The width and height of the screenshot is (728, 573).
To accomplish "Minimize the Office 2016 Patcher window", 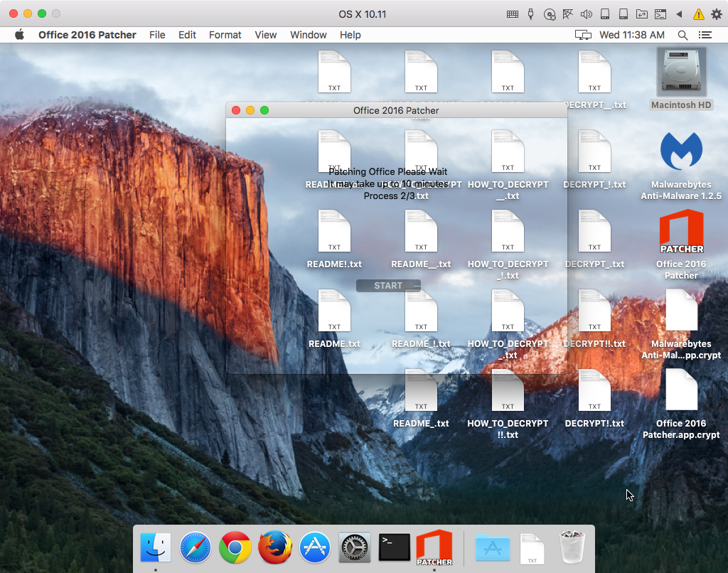I will (x=250, y=110).
